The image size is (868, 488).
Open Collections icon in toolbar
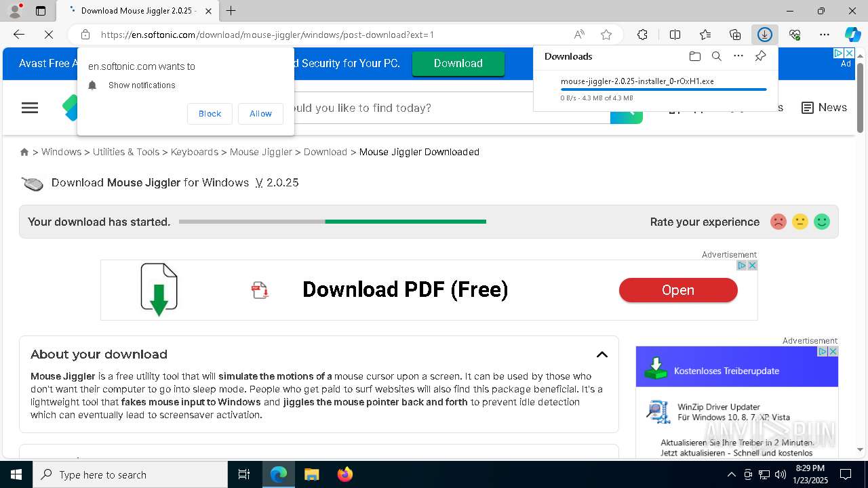coord(735,35)
